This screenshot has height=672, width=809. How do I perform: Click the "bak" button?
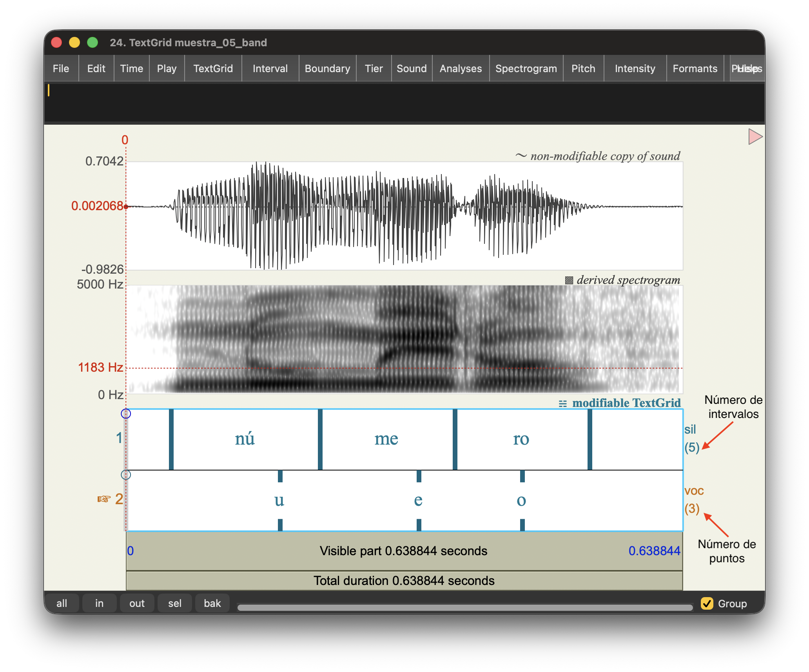(212, 603)
